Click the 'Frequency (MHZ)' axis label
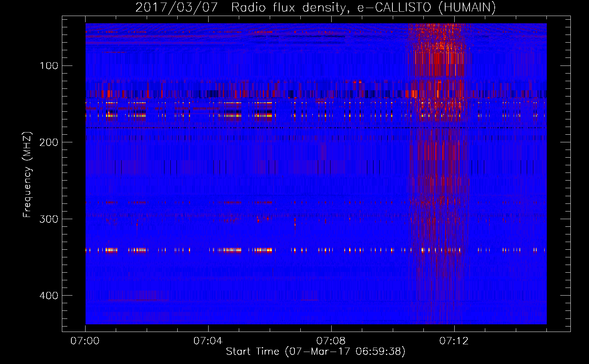The image size is (589, 364). pos(27,175)
